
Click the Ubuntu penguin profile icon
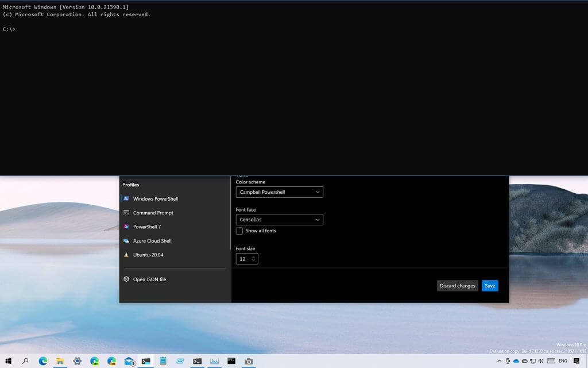pyautogui.click(x=126, y=255)
